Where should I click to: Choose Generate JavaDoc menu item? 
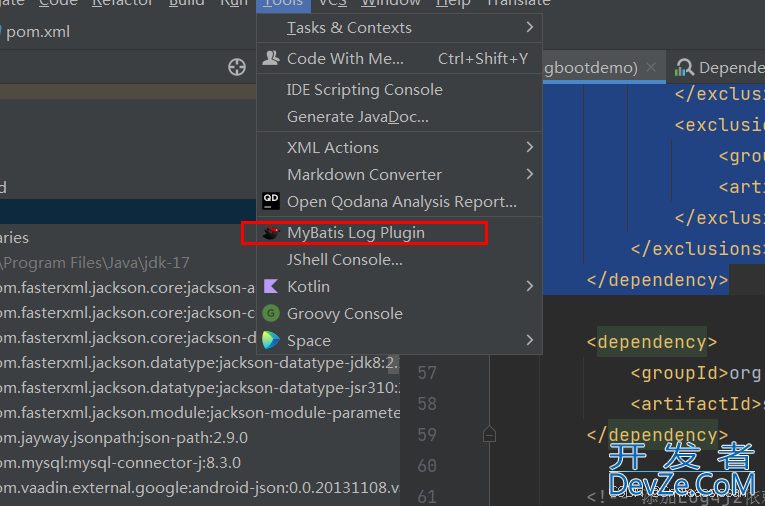(x=399, y=117)
